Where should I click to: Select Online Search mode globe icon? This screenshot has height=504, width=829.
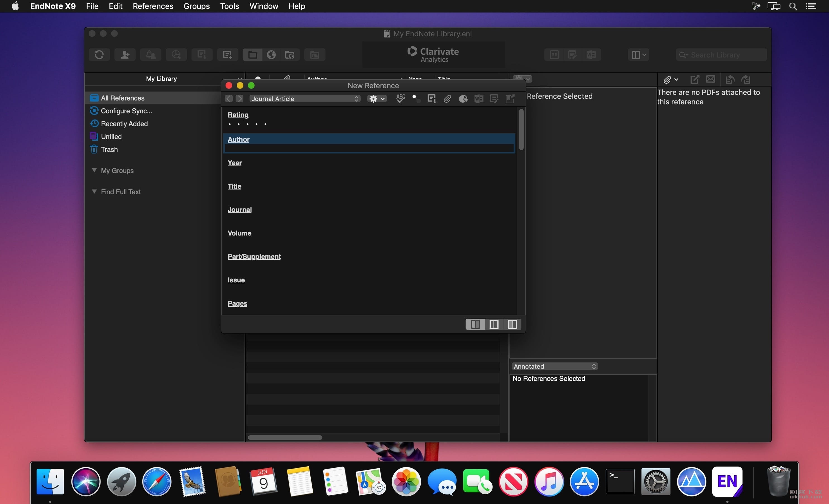271,54
